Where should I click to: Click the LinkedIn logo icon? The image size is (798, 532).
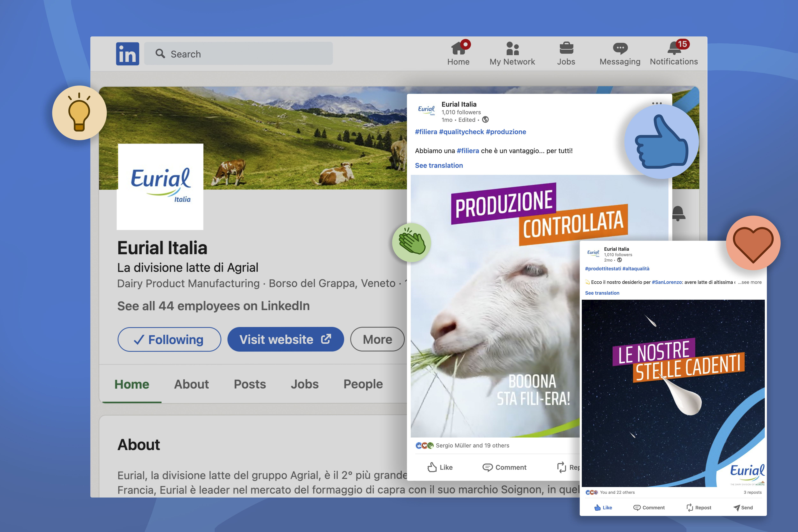point(127,54)
